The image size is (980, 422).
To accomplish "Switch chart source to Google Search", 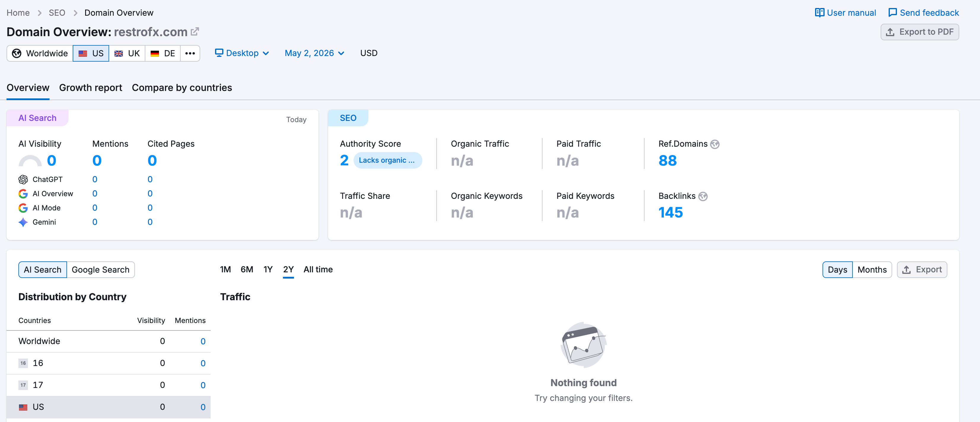I will [101, 270].
